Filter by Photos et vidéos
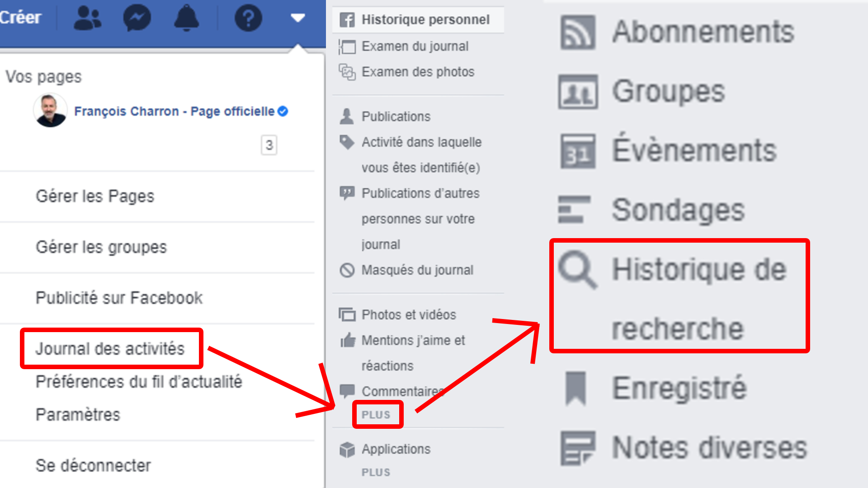The height and width of the screenshot is (488, 868). [409, 314]
